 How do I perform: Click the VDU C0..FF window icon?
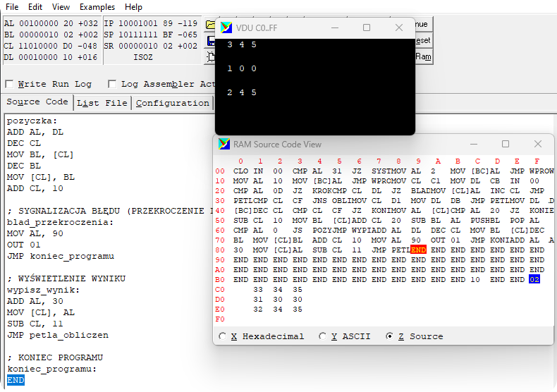click(x=226, y=27)
